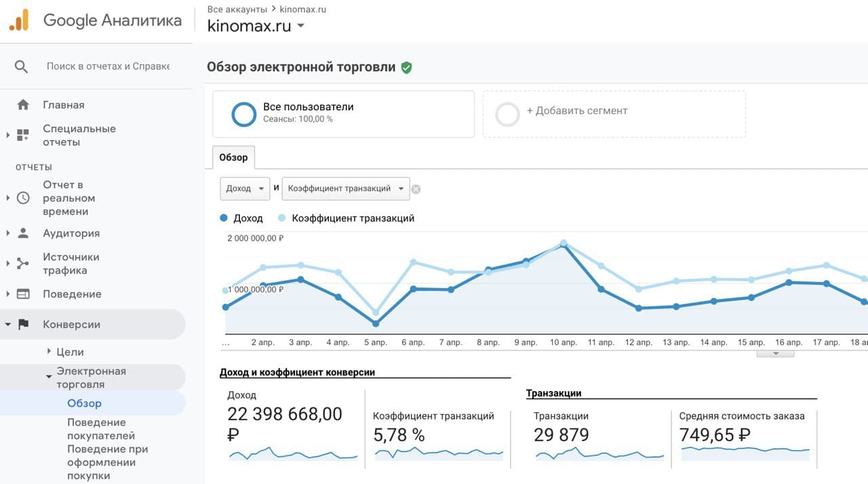Click the empty add-segment circle
The width and height of the screenshot is (868, 484).
[x=507, y=114]
